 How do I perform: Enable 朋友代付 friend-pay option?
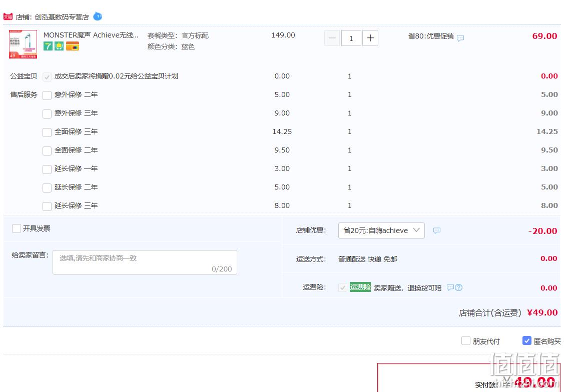(466, 340)
